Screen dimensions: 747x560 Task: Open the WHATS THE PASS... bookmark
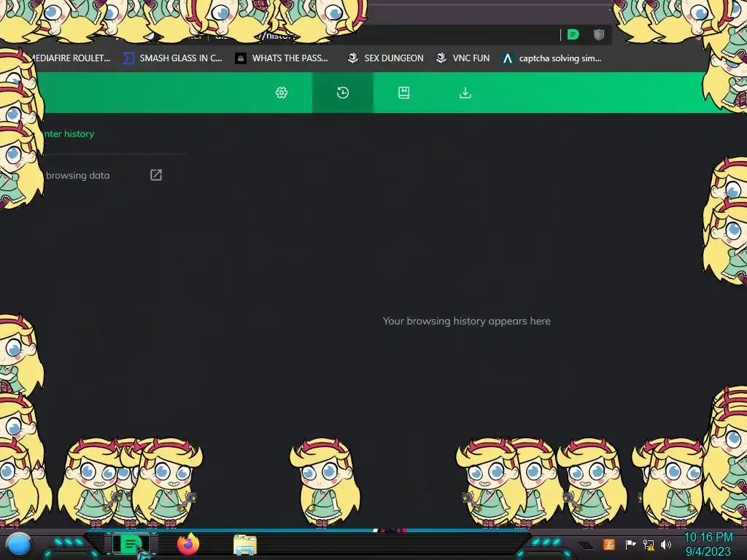[282, 58]
